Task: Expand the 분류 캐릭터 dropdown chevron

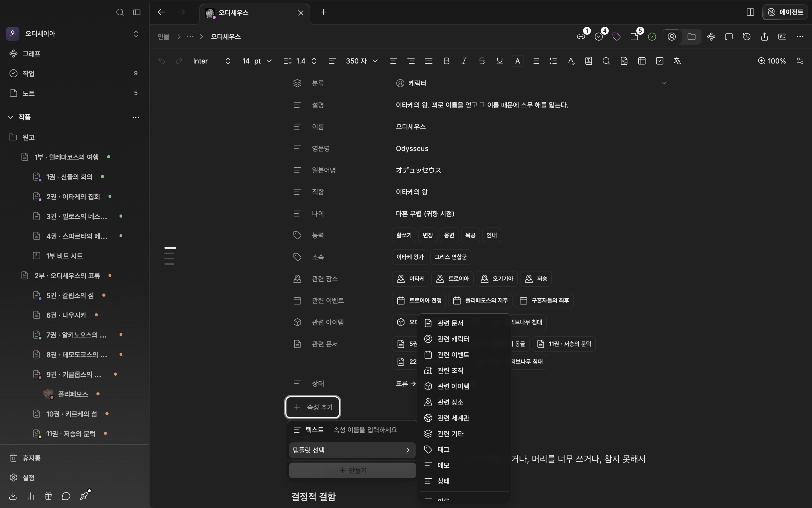Action: tap(663, 83)
